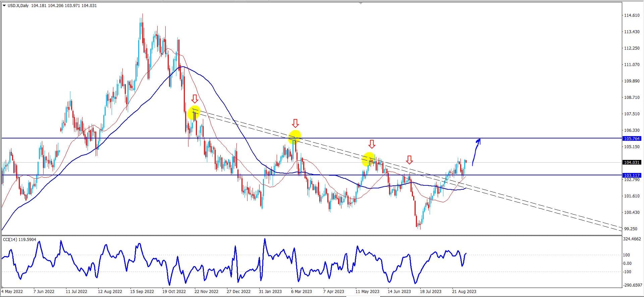Viewport: 644px width, 297px height.
Task: Click the 18 Jul 2023 date label
Action: [431, 292]
